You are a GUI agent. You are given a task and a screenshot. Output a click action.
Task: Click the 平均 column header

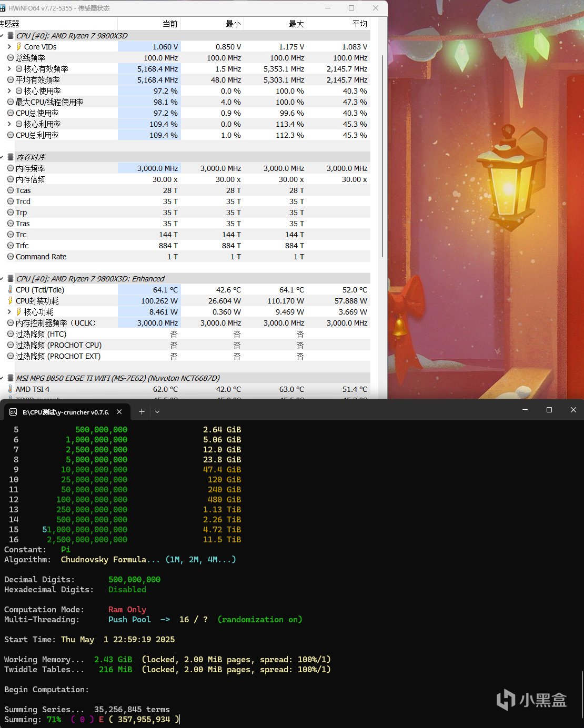pos(339,24)
